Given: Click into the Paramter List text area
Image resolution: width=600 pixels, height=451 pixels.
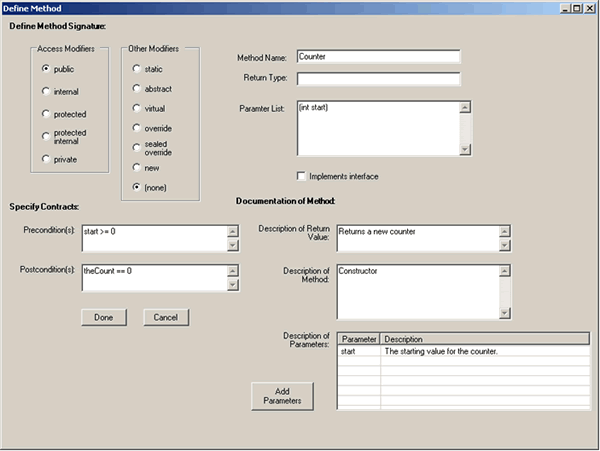Looking at the screenshot, I should click(378, 129).
